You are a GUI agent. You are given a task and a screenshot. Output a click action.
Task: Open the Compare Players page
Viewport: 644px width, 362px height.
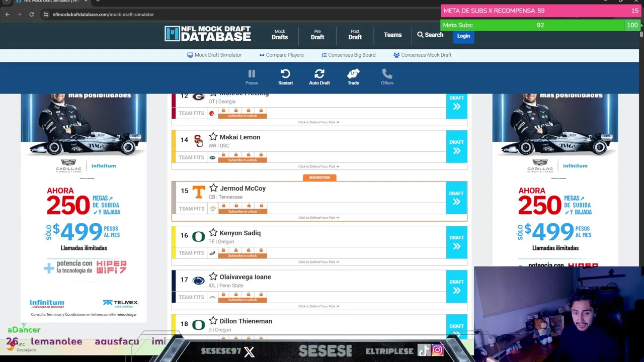281,55
